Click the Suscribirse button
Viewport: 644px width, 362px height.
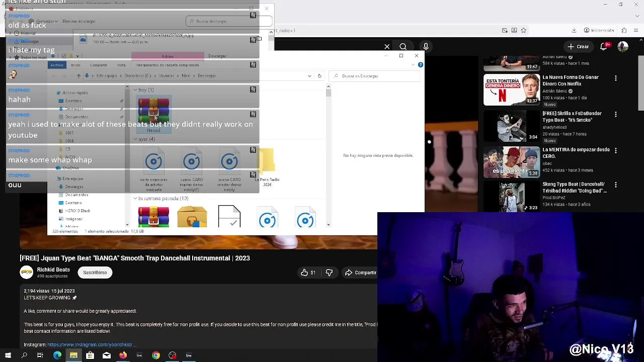pos(95,273)
